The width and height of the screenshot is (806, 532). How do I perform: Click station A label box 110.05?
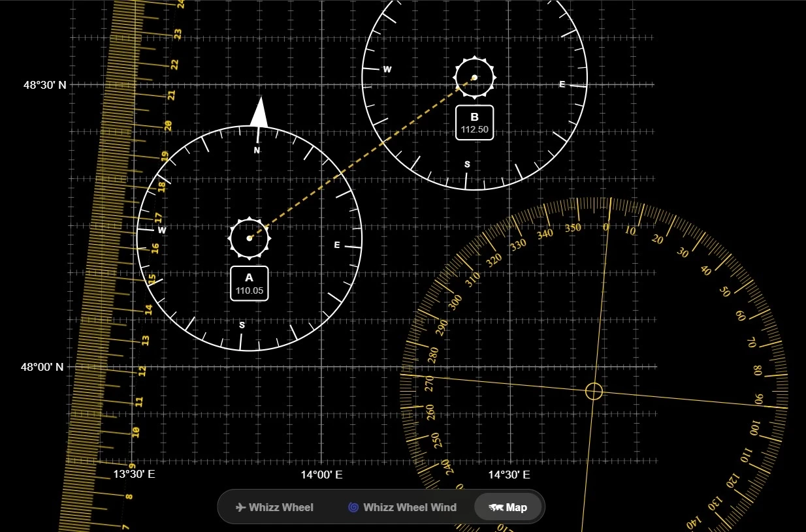(250, 283)
